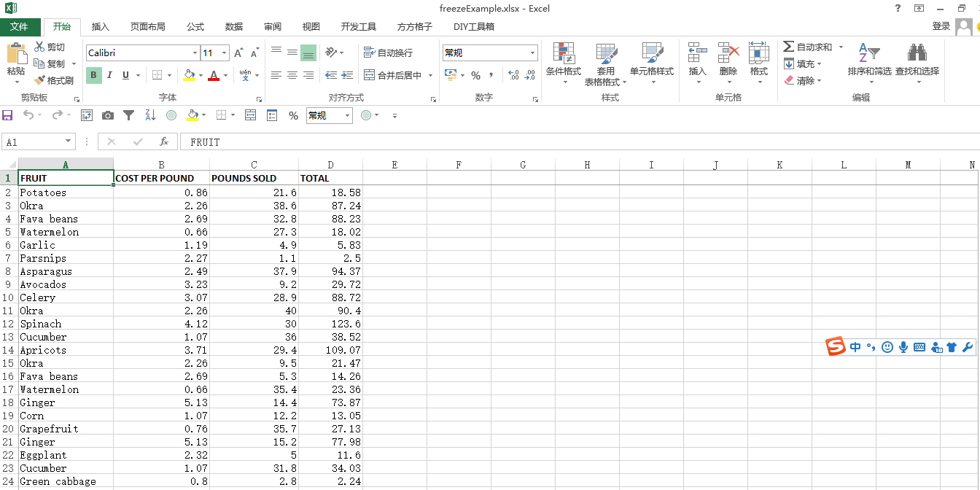Click the borders icon in the font group
The height and width of the screenshot is (490, 980).
click(157, 75)
